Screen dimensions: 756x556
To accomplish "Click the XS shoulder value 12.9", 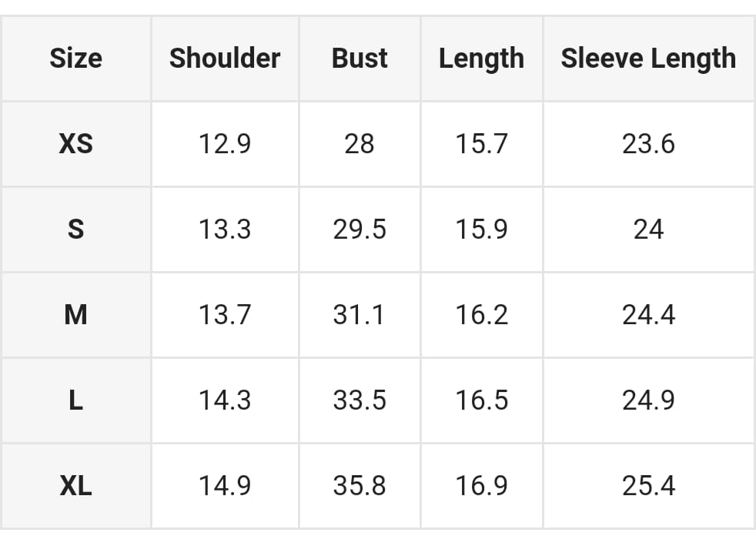I will point(225,144).
